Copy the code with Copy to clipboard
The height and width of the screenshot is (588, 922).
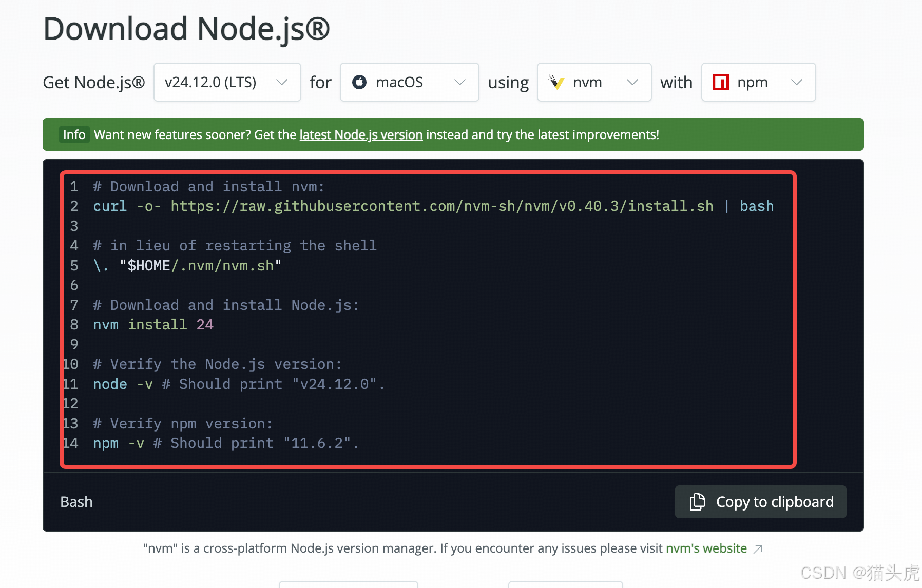(760, 502)
